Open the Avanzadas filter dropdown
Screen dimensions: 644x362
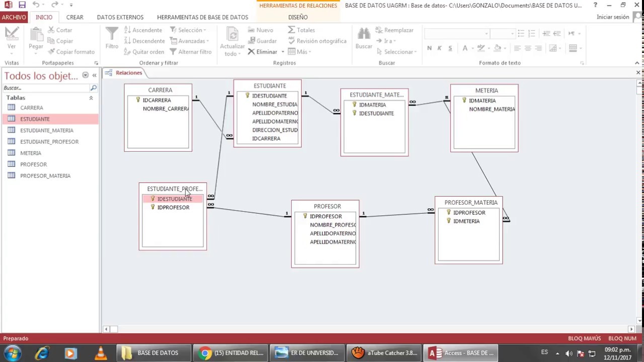click(190, 41)
